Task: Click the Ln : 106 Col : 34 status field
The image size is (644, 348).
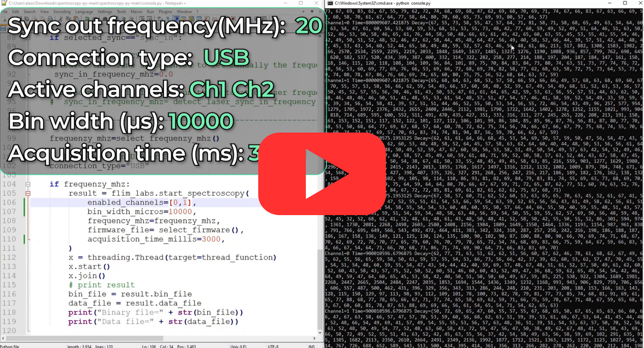Action: coord(158,346)
